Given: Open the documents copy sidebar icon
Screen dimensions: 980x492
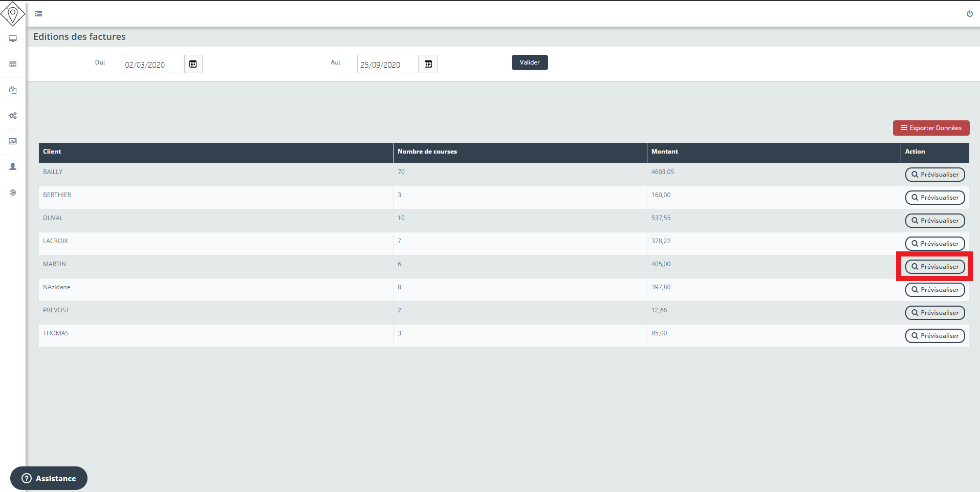Looking at the screenshot, I should [x=13, y=90].
